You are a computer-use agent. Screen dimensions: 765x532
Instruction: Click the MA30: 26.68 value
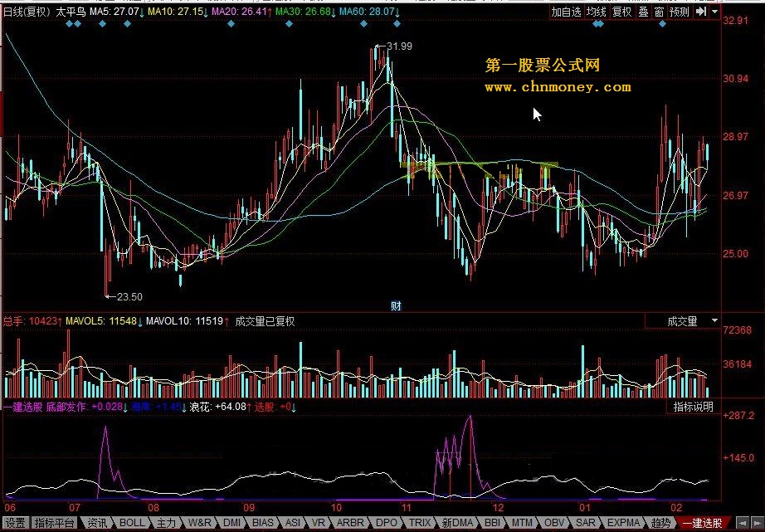(x=304, y=12)
